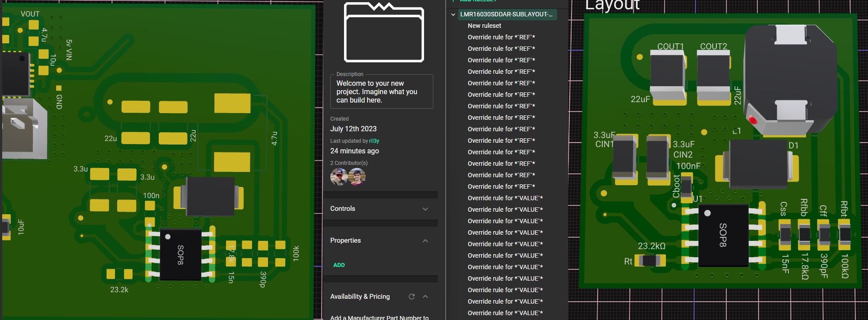This screenshot has width=868, height=320.
Task: Edit the project Description text field
Action: [x=382, y=91]
